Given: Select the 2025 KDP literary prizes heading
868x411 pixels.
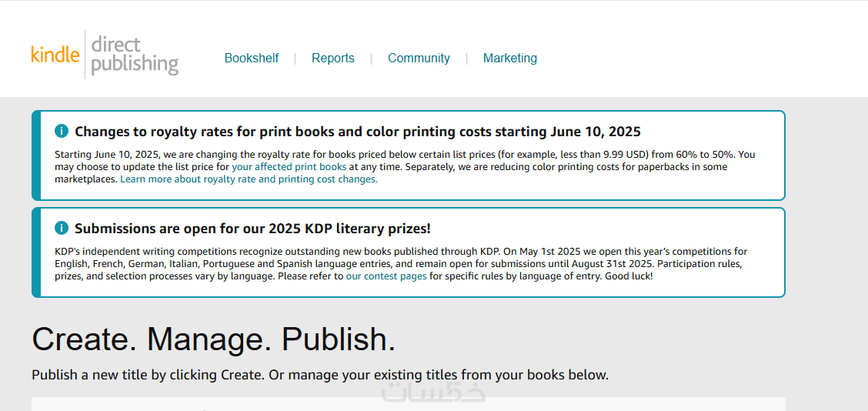Looking at the screenshot, I should point(252,229).
